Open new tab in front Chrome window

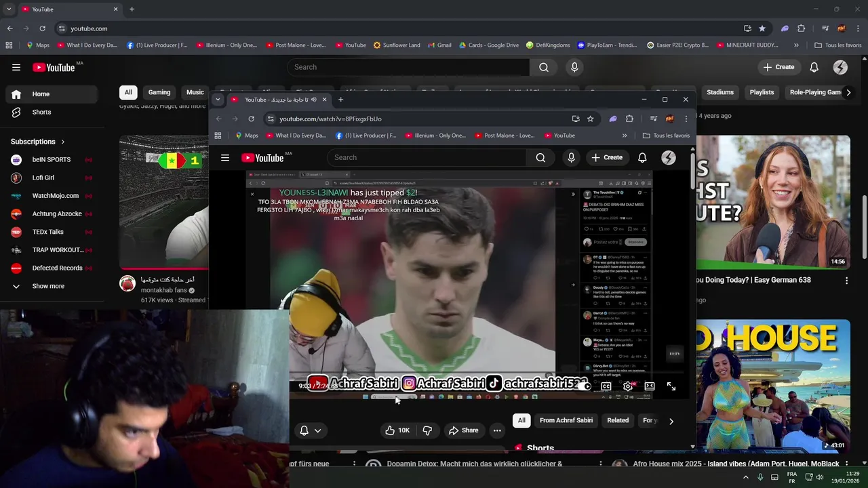340,100
